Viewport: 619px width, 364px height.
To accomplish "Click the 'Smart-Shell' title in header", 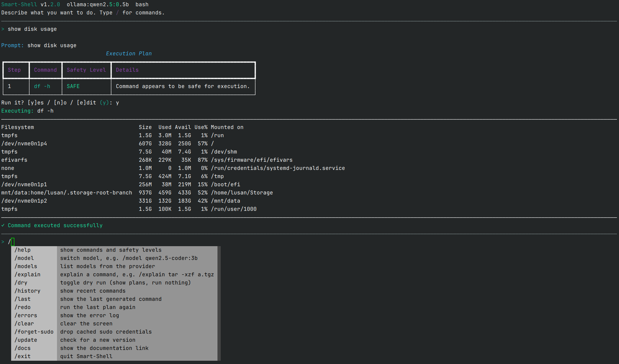I will pyautogui.click(x=19, y=5).
